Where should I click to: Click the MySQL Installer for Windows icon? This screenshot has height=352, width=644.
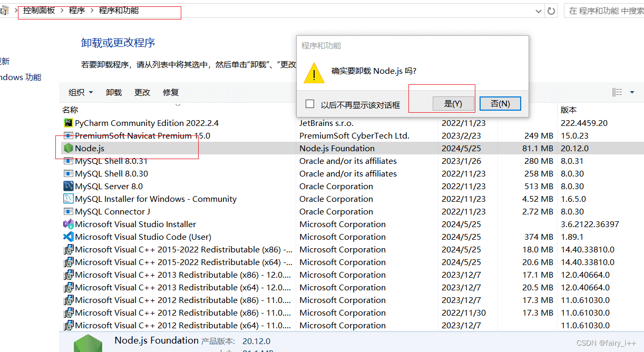pos(68,199)
